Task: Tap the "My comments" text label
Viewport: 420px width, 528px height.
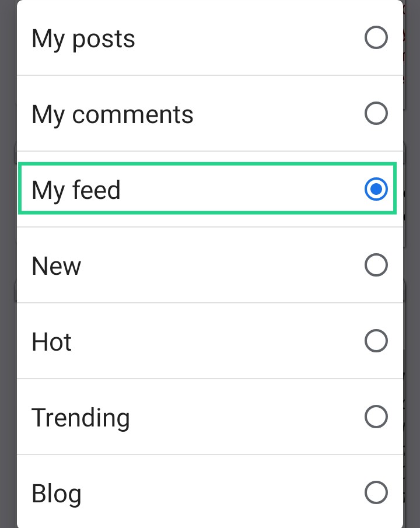Action: click(x=112, y=114)
